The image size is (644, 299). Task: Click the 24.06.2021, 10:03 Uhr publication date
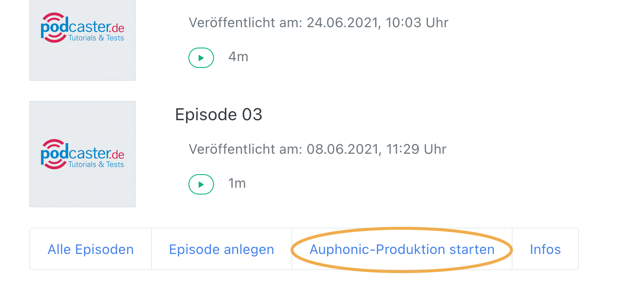coord(377,23)
